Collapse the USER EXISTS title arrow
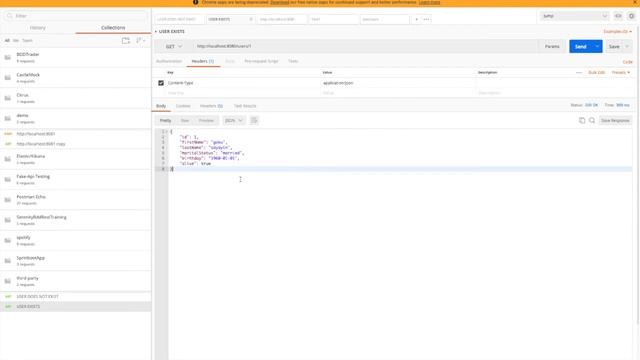640x360 pixels. [x=156, y=31]
